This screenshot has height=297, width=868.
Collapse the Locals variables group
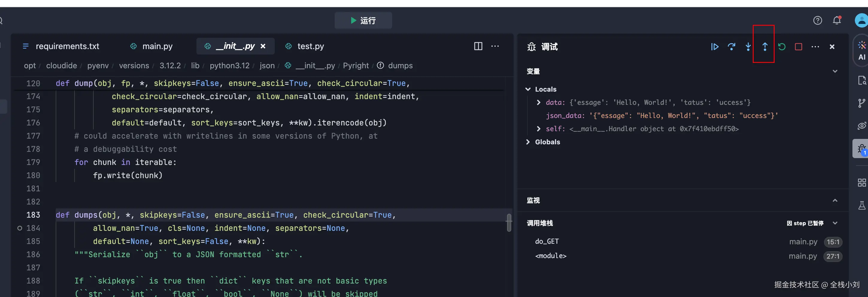528,89
